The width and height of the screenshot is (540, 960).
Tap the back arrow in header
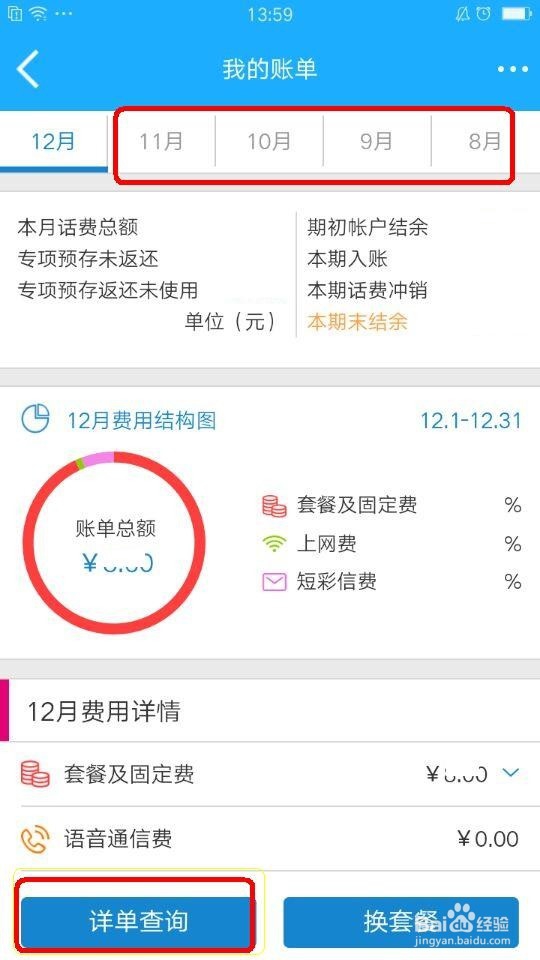point(28,69)
